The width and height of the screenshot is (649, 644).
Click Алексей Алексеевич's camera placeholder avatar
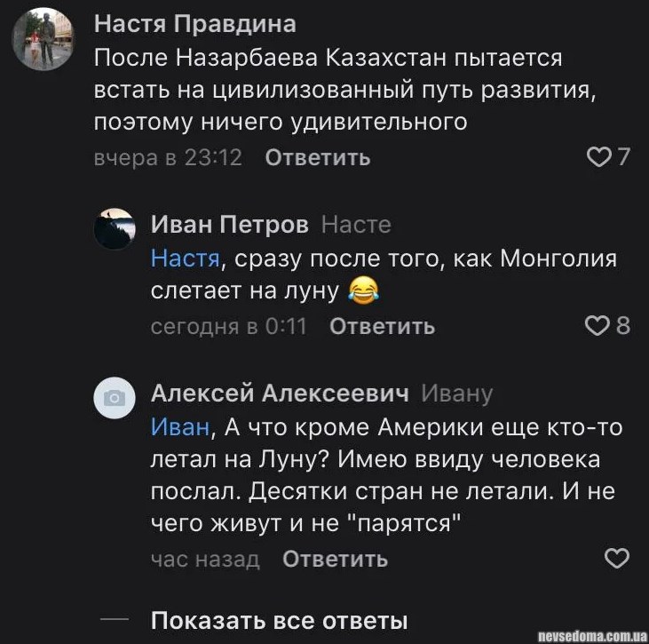click(115, 400)
